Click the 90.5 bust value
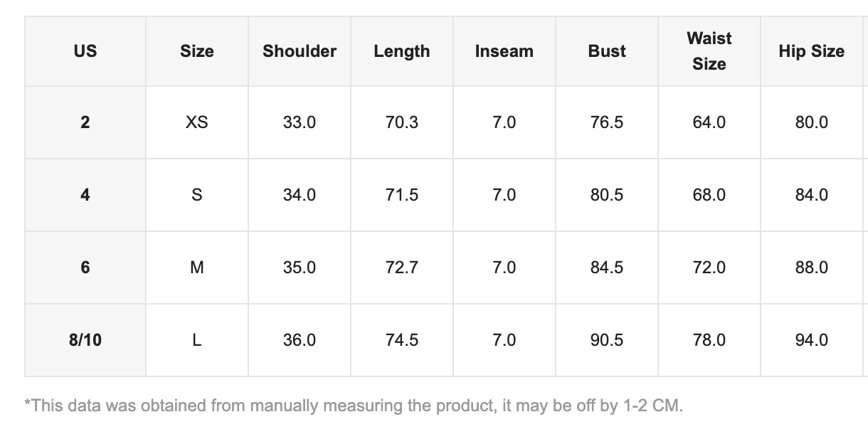Viewport: 868px width, 444px height. coord(607,340)
